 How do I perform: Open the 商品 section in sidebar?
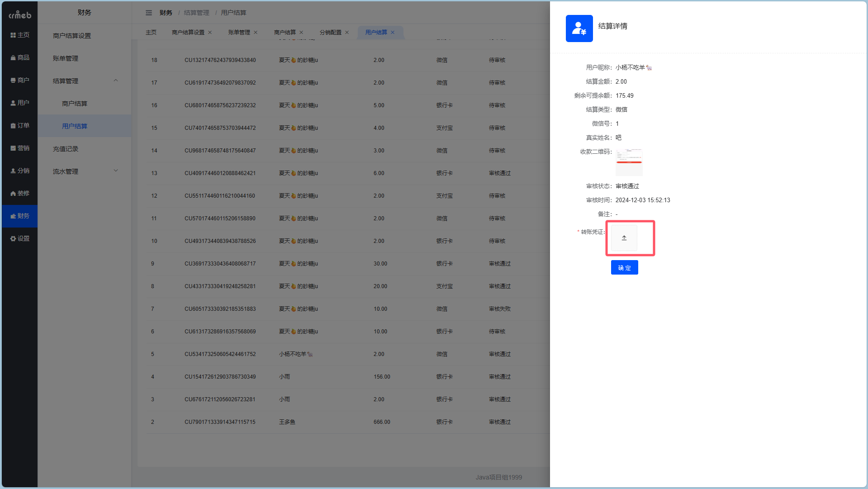tap(20, 57)
